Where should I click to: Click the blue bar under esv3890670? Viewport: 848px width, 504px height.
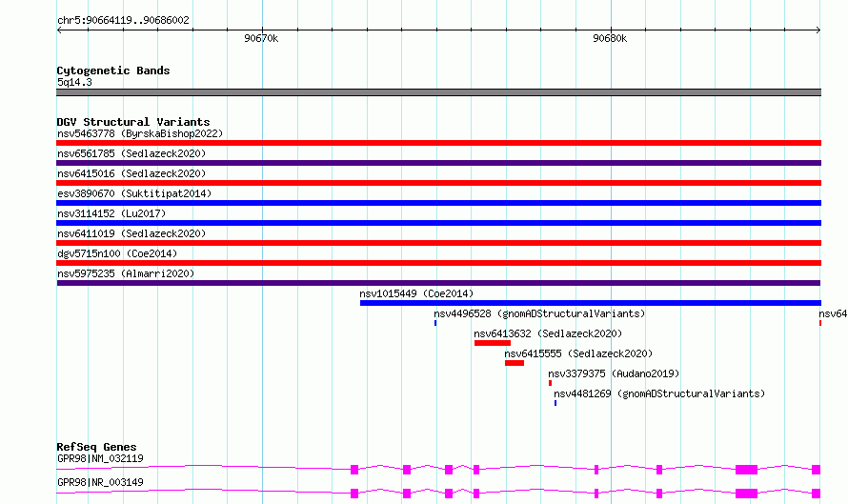point(438,203)
